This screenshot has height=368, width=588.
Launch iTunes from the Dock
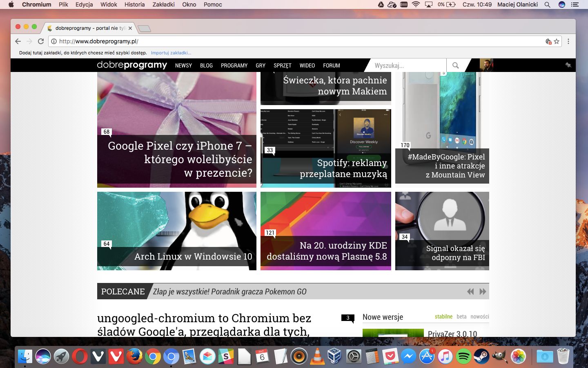445,357
